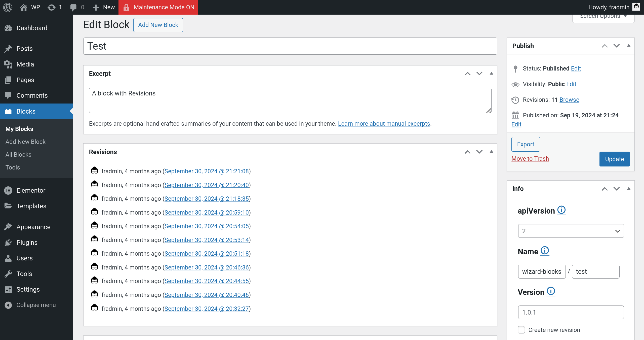Click the fradmin avatar in admin bar

(x=636, y=7)
